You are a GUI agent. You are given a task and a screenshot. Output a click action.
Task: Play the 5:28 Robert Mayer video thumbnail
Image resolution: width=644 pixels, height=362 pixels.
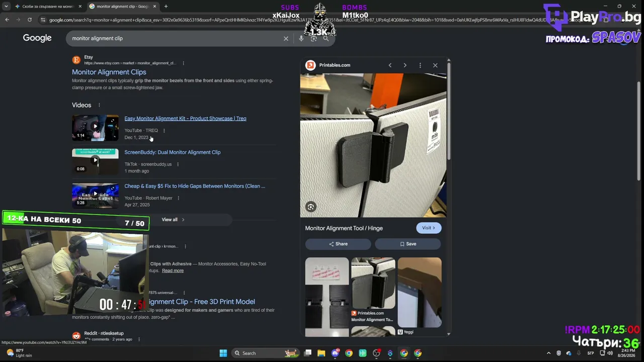(x=95, y=195)
